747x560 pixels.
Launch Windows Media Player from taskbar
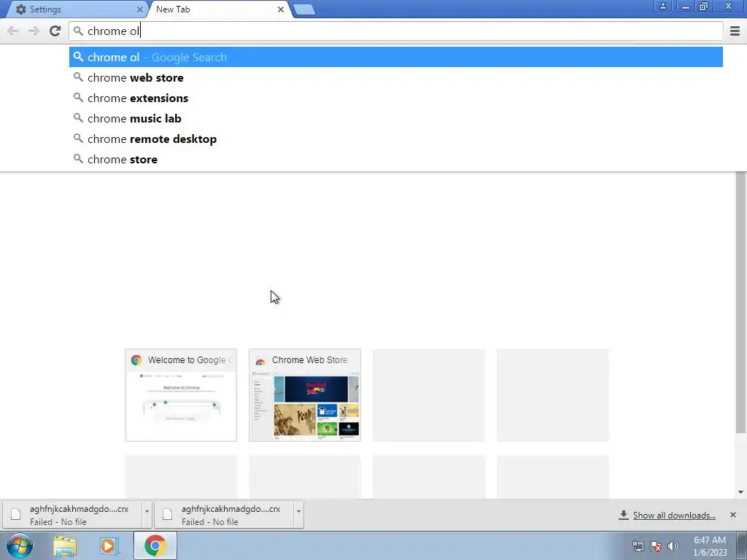point(109,546)
